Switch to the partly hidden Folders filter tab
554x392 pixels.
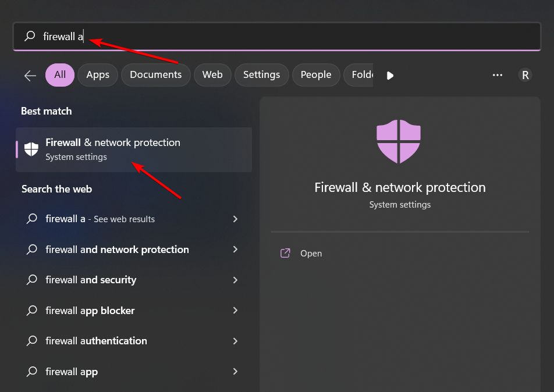(x=358, y=75)
